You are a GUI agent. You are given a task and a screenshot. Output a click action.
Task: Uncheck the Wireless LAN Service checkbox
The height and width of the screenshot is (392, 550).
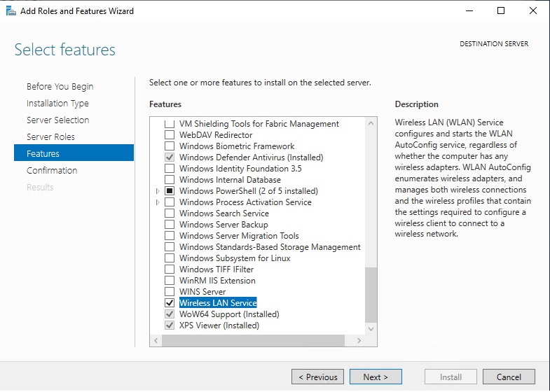[x=170, y=302]
